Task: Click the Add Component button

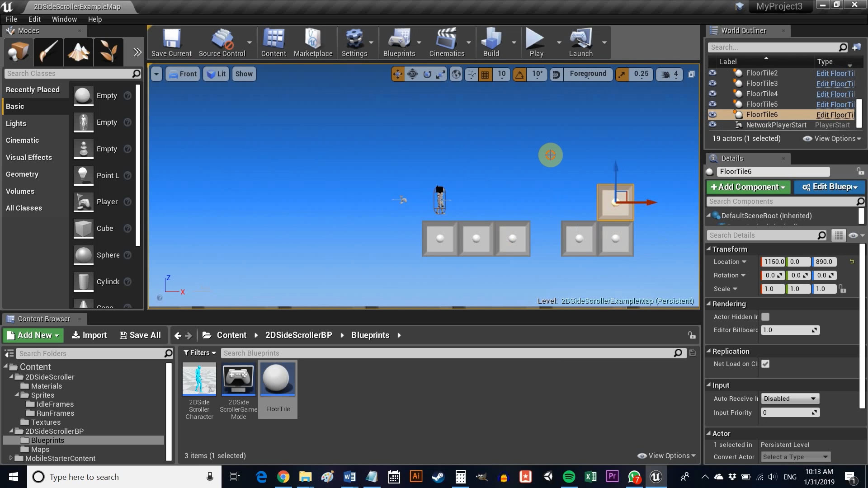Action: tap(748, 187)
